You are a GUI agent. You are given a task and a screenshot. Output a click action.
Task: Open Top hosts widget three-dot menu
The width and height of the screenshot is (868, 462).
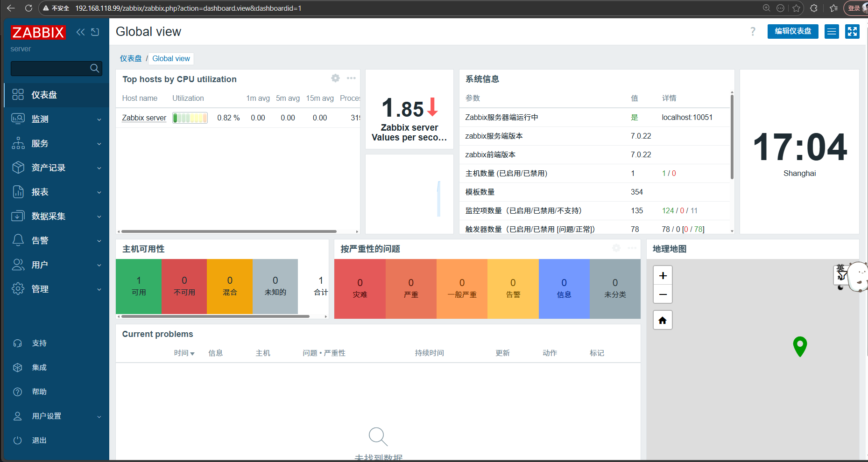pyautogui.click(x=351, y=78)
